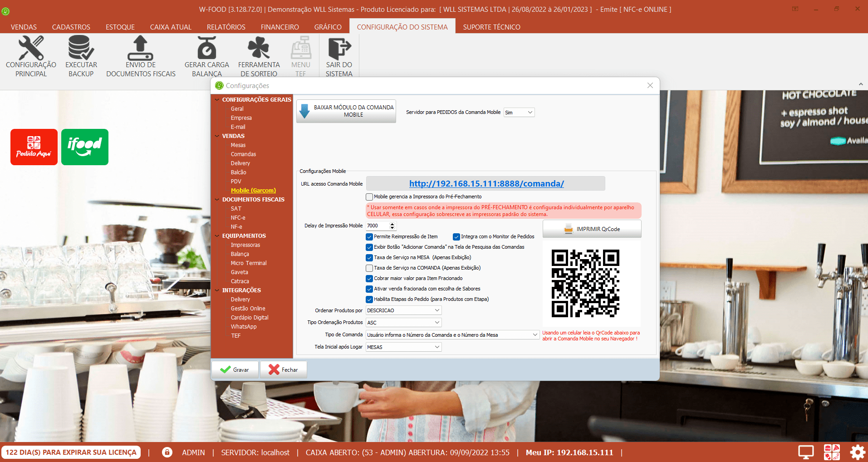Select Empresa in settings tree

coord(241,118)
